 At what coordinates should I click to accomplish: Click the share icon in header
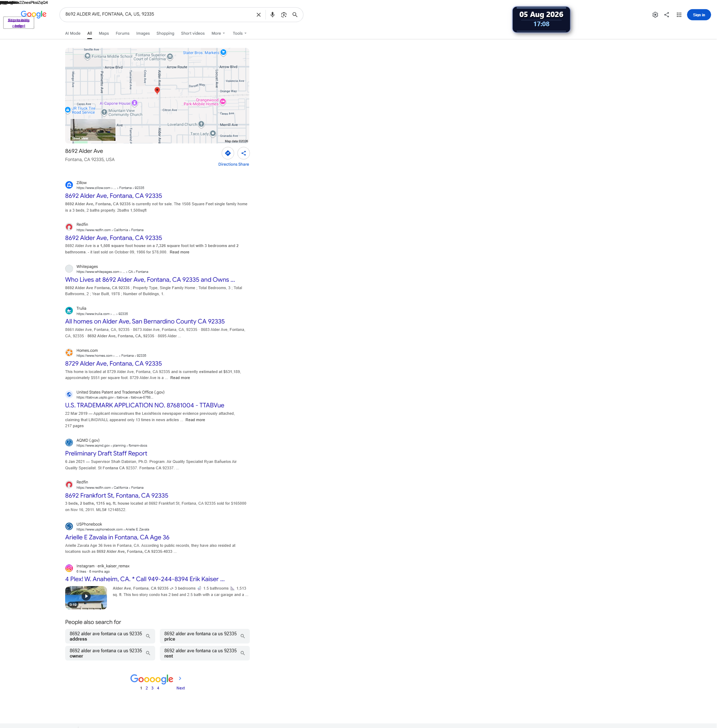click(x=667, y=15)
